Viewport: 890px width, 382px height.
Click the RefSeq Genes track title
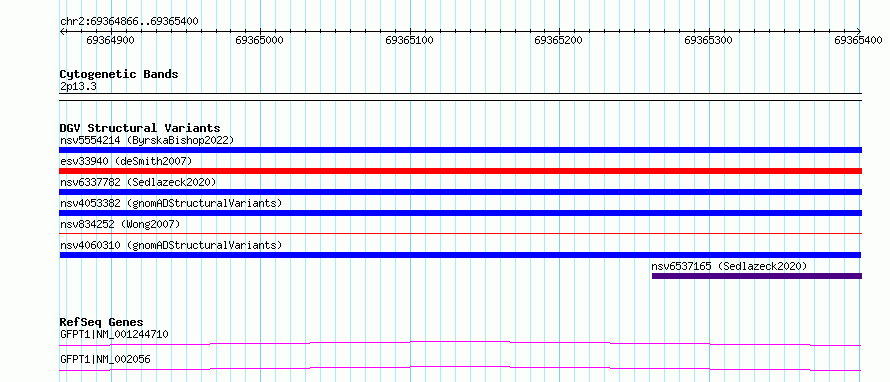tap(102, 322)
